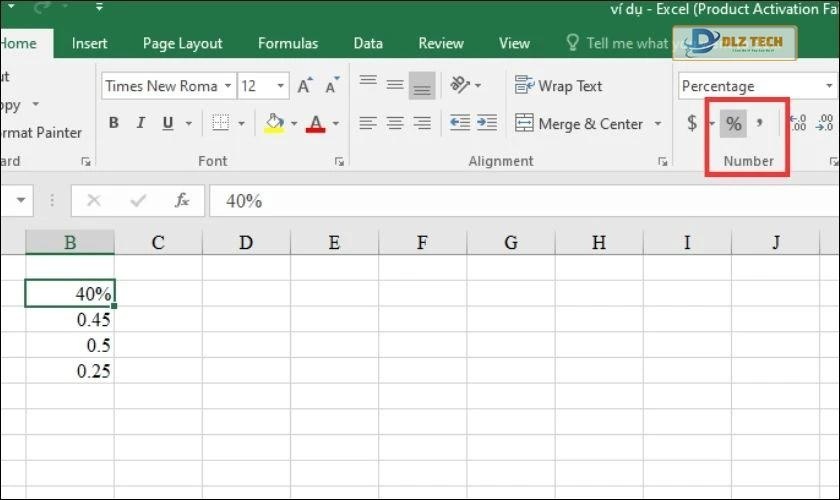Select cell containing 0.45
This screenshot has width=840, height=500.
[x=70, y=320]
